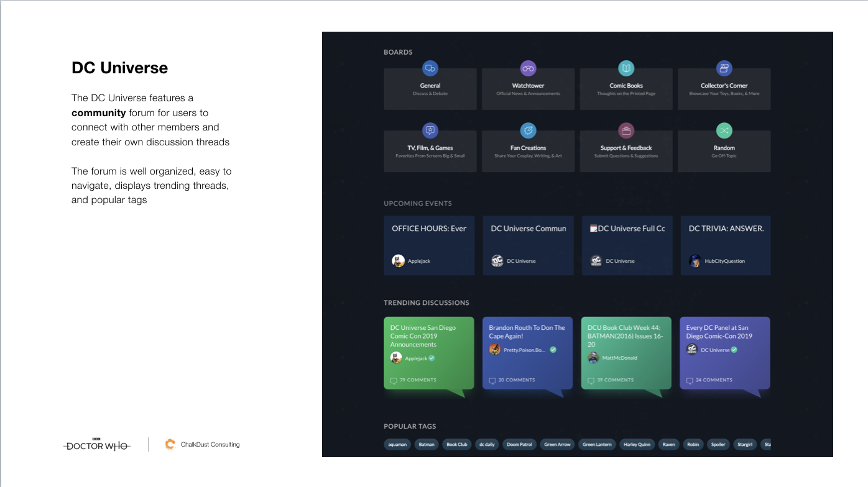Click the "Go Off-Topic" subtitle text
868x487 pixels.
click(x=724, y=156)
